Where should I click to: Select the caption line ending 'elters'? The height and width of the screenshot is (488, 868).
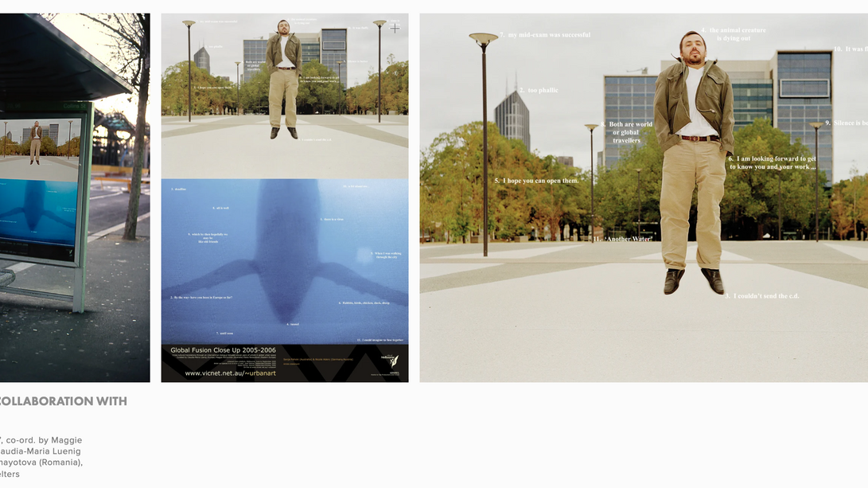(10, 474)
